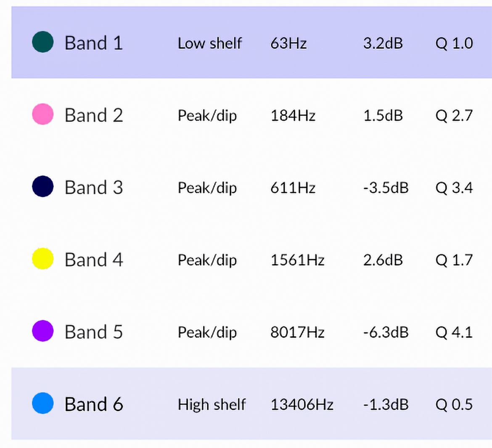Image resolution: width=492 pixels, height=448 pixels.
Task: Click the Q 2.7 value
Action: [454, 115]
